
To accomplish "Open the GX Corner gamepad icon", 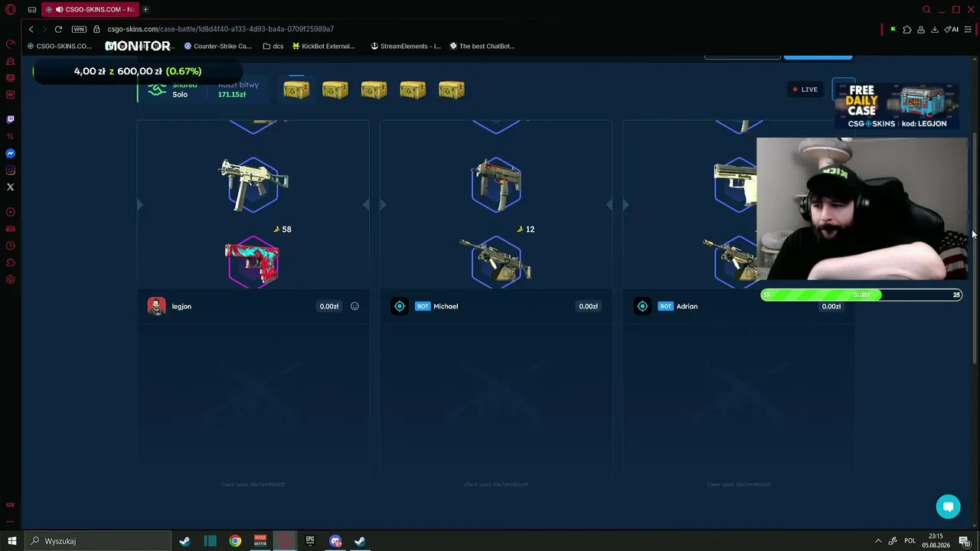I will tap(32, 10).
